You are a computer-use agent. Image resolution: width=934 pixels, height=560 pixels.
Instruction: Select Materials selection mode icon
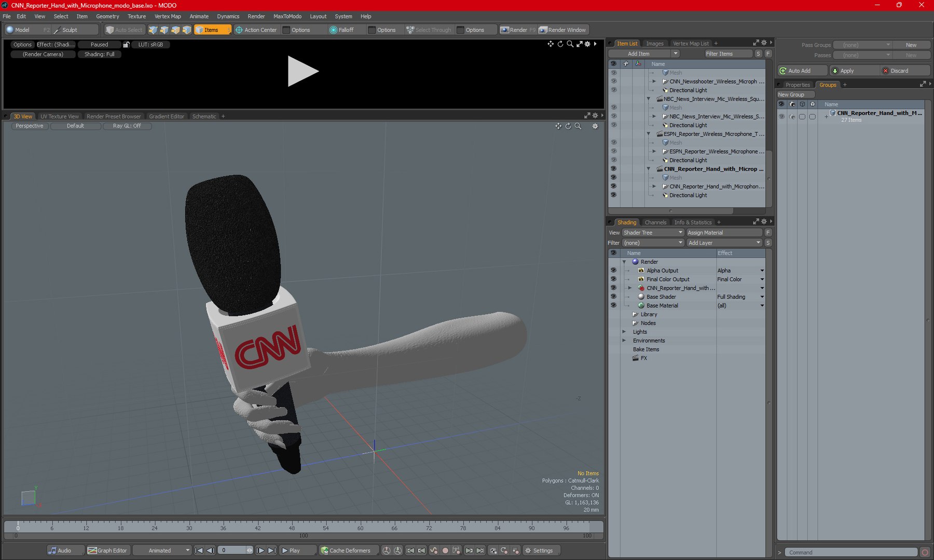187,30
